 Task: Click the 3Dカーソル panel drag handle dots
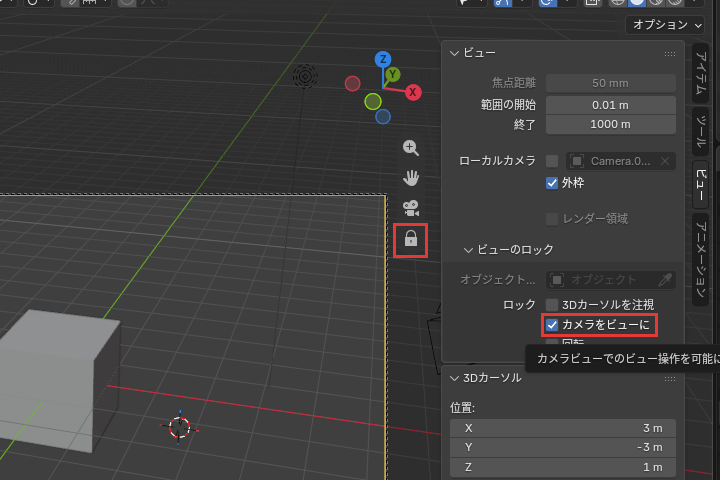(x=669, y=378)
